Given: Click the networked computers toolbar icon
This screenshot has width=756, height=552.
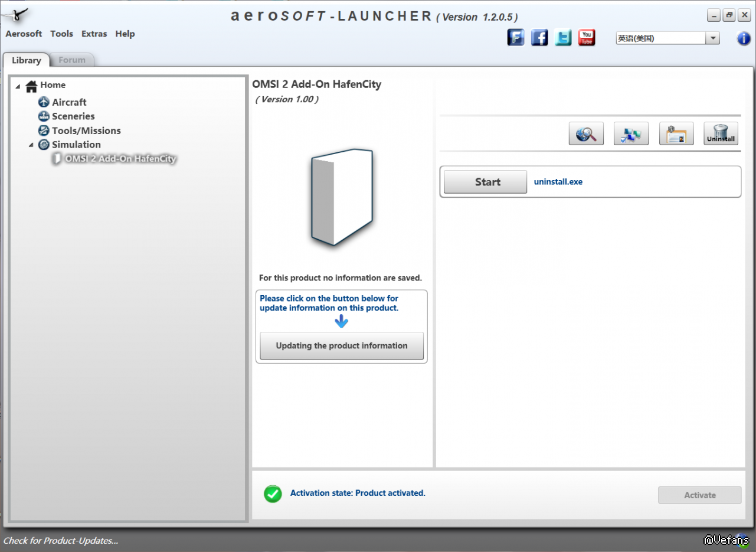Looking at the screenshot, I should (x=631, y=133).
